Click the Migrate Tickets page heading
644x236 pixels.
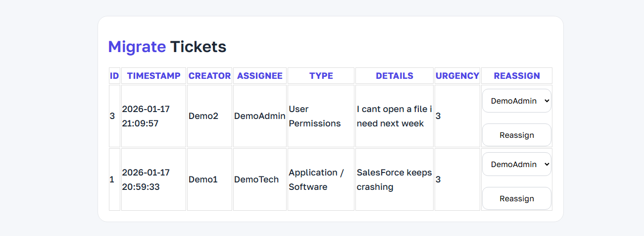pos(167,47)
